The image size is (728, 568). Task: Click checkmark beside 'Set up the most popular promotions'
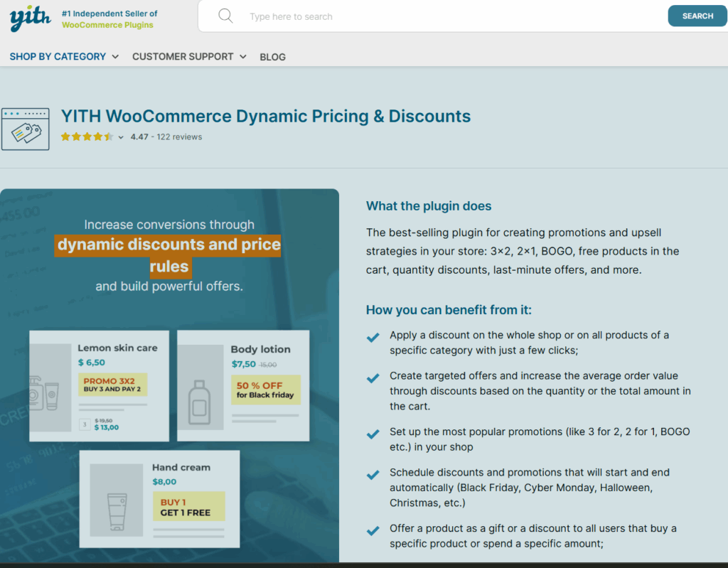coord(373,434)
